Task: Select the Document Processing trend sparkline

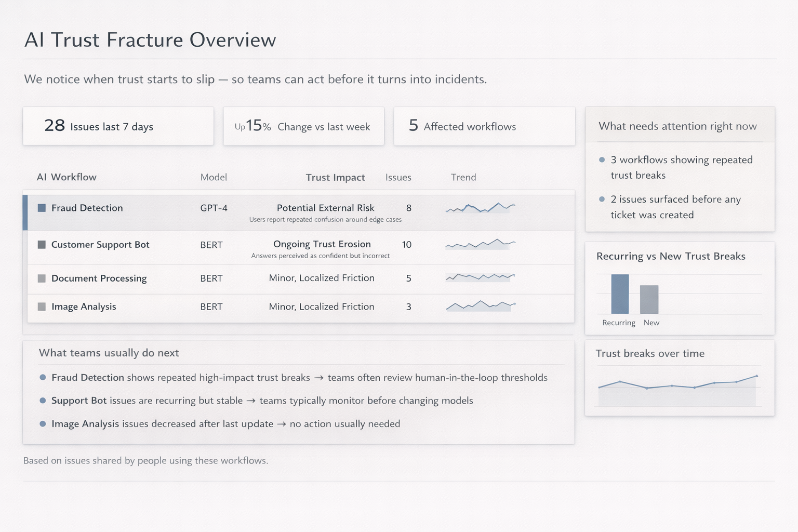Action: (480, 277)
